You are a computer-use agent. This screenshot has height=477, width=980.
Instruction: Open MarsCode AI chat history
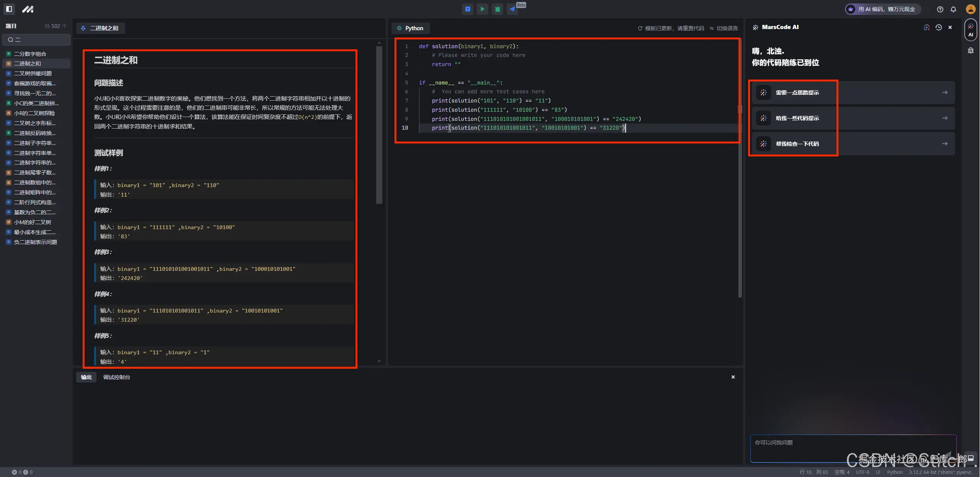tap(938, 27)
